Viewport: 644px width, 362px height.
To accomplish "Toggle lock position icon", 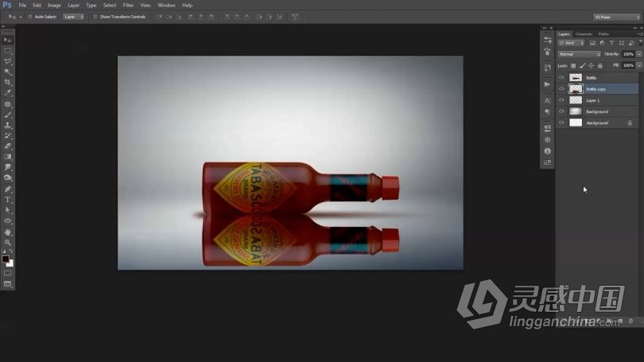I will click(591, 66).
